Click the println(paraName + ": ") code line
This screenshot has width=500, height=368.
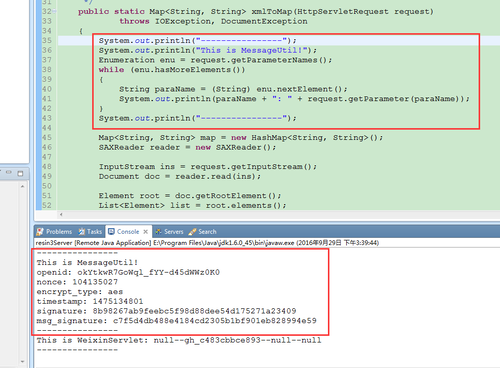294,99
